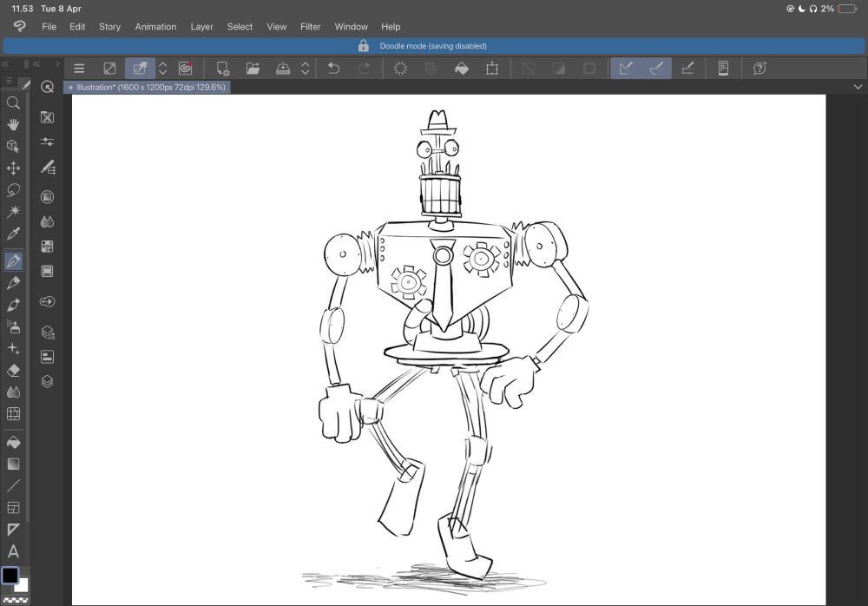Open the Story menu
Screen dimensions: 868x606
tap(109, 27)
